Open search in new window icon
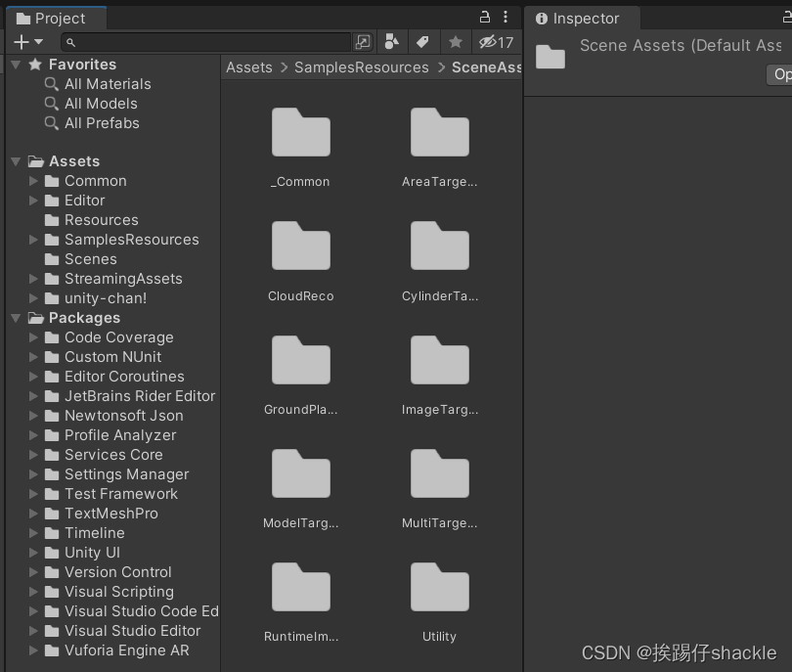 pyautogui.click(x=363, y=42)
